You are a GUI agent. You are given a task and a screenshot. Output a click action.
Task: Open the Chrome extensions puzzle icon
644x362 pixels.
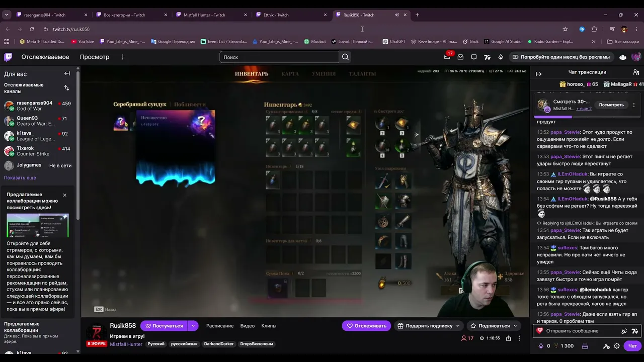coord(594,29)
